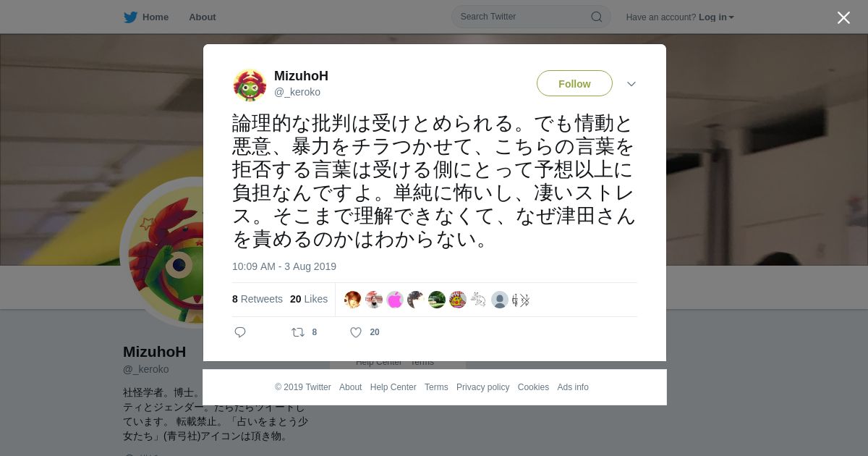Screen dimensions: 868x456
Task: Close the tweet overlay with the X
Action: tap(843, 17)
